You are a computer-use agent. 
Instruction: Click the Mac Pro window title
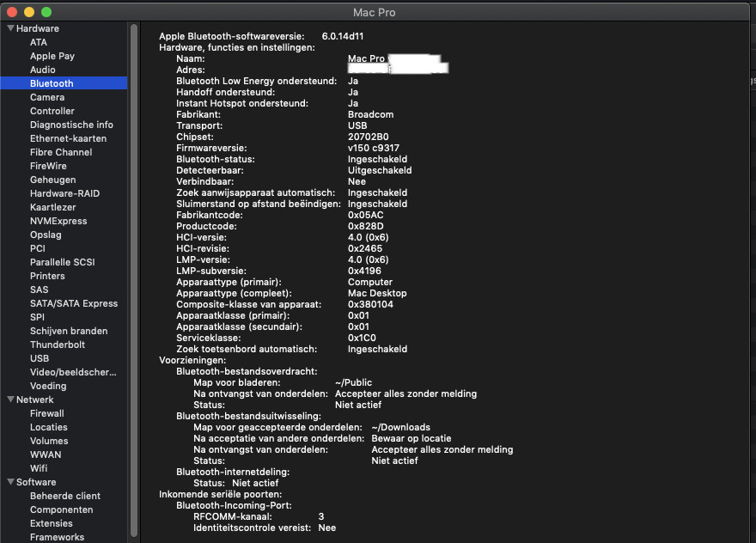point(375,13)
